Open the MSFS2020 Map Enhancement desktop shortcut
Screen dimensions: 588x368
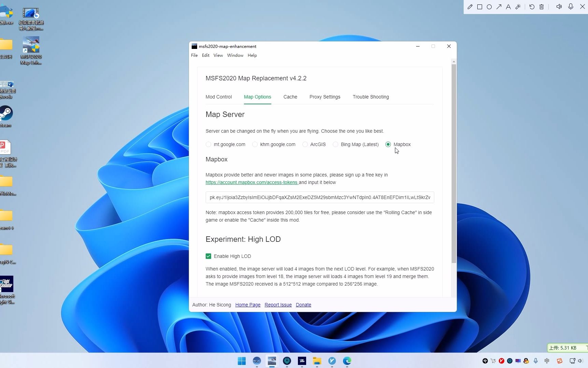point(31,51)
